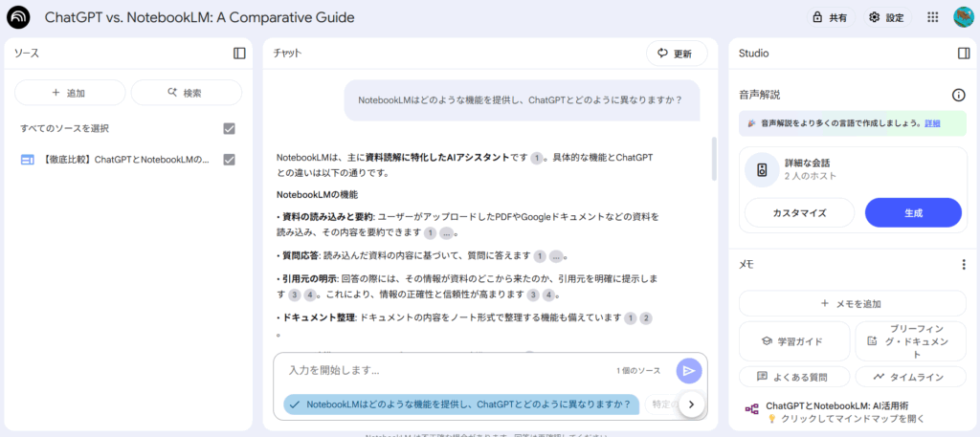Select the suggested question chip
The height and width of the screenshot is (437, 980).
click(x=461, y=404)
